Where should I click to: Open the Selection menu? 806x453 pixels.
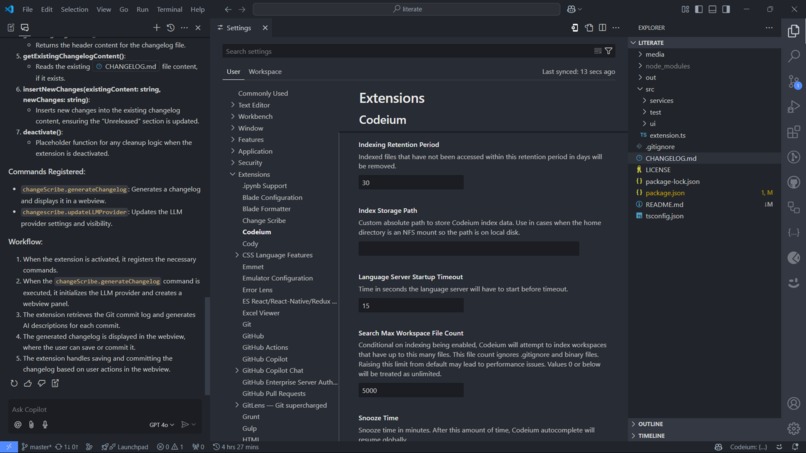point(75,9)
